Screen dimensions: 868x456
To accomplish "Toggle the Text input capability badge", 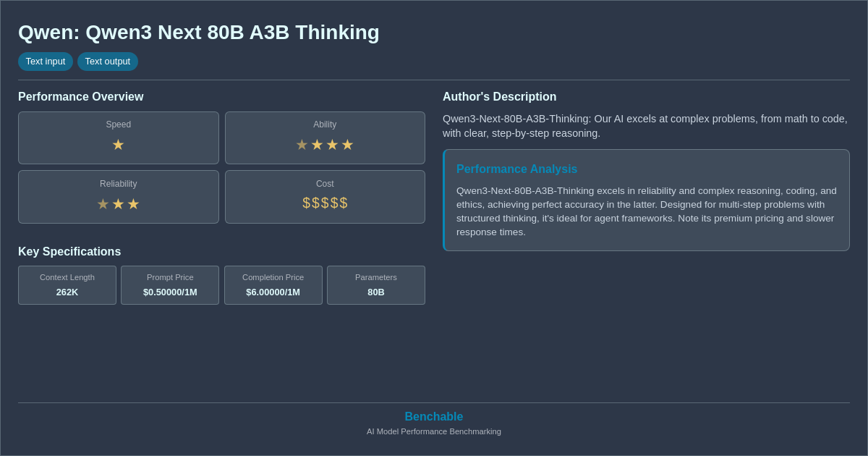I will click(46, 62).
